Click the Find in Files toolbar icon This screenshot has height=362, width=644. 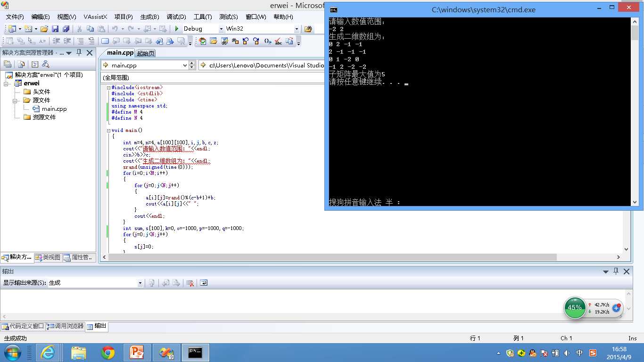[308, 29]
